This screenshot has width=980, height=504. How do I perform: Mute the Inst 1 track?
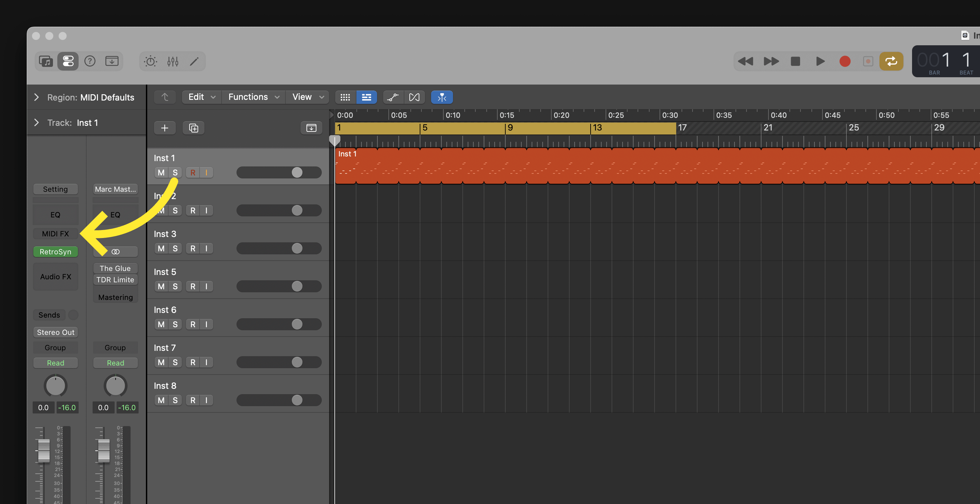161,172
